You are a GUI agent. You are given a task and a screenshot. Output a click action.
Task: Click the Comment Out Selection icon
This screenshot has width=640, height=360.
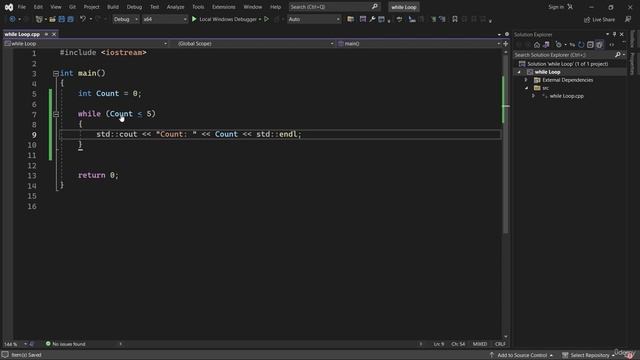[433, 19]
